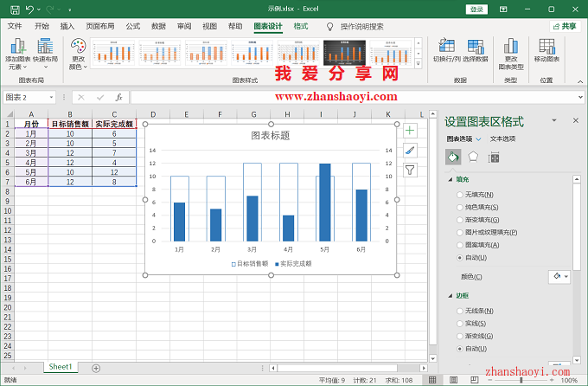Open the Name Box dropdown arrow

[x=51, y=98]
